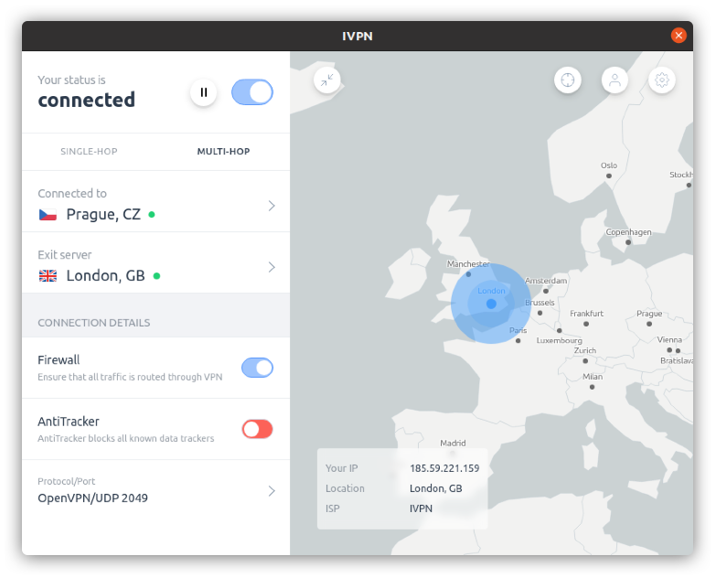
Task: Close the IVPN window
Action: click(x=679, y=36)
